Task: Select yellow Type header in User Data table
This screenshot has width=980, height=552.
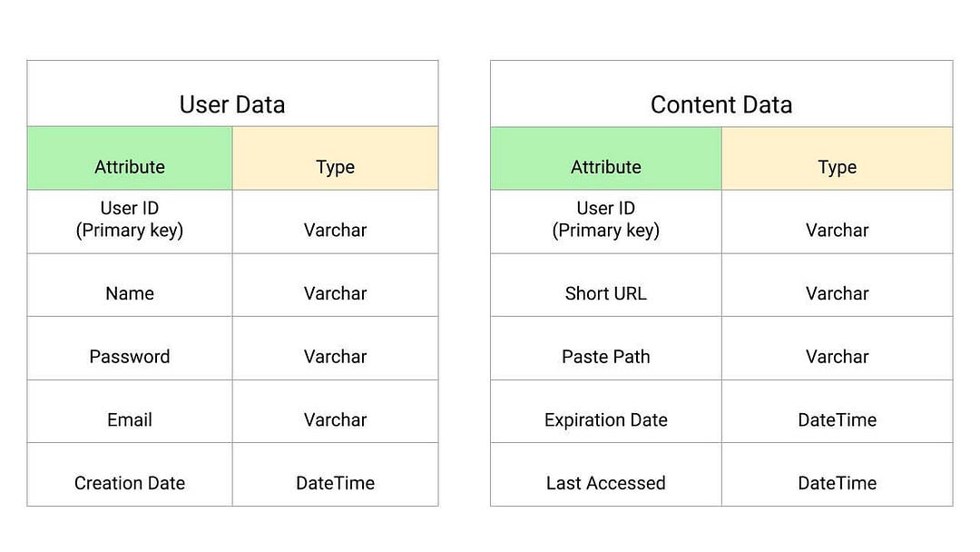Action: [335, 166]
